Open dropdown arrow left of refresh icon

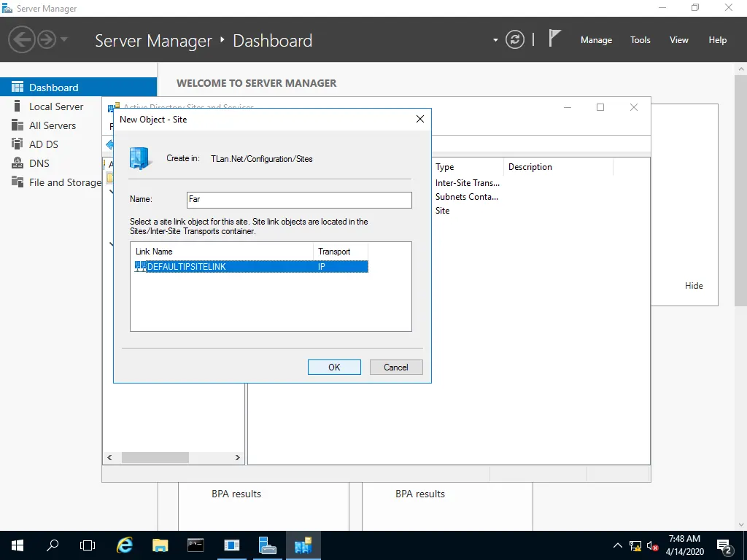[x=495, y=40]
